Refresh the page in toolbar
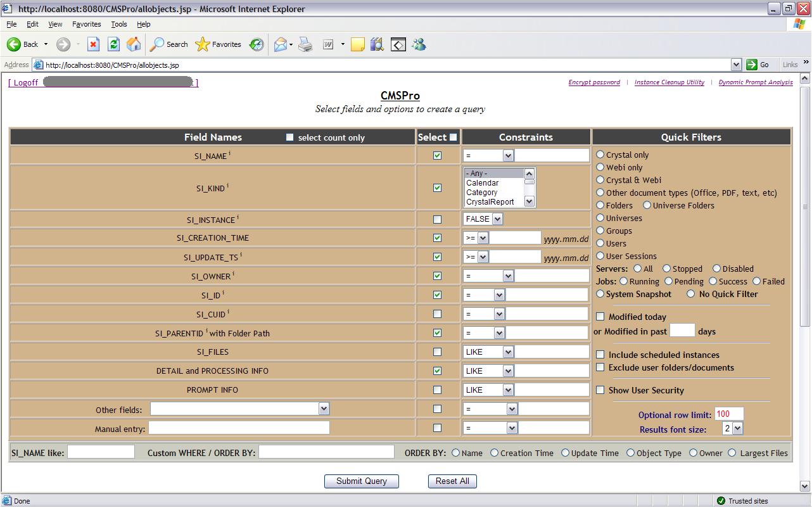Viewport: 812px width, 508px height. [113, 44]
